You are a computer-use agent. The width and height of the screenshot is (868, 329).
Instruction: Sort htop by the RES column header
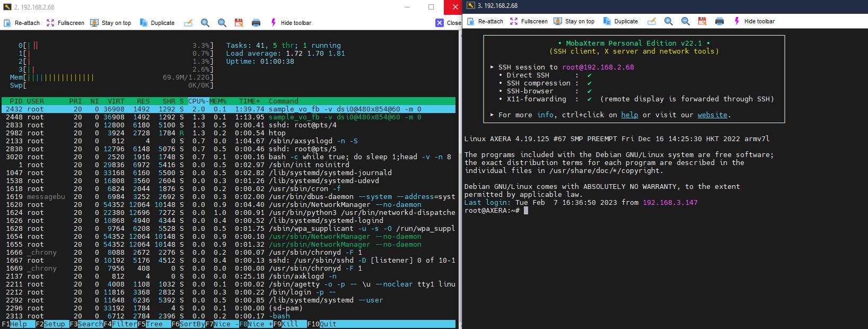pos(143,101)
